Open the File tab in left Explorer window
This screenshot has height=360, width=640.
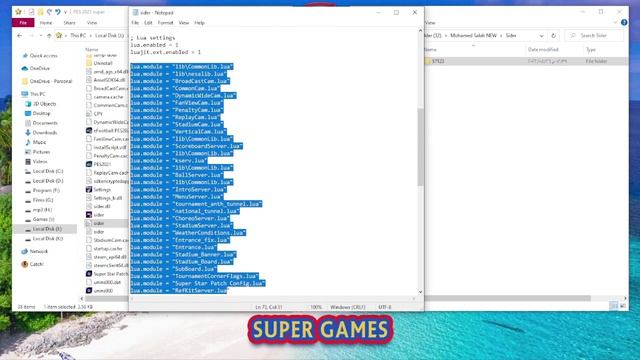coord(23,23)
